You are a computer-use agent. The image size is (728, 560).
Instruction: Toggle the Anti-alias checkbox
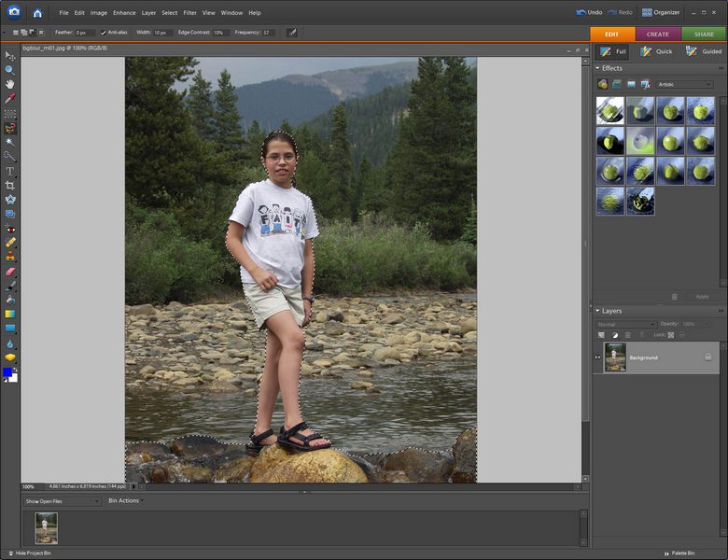(104, 33)
